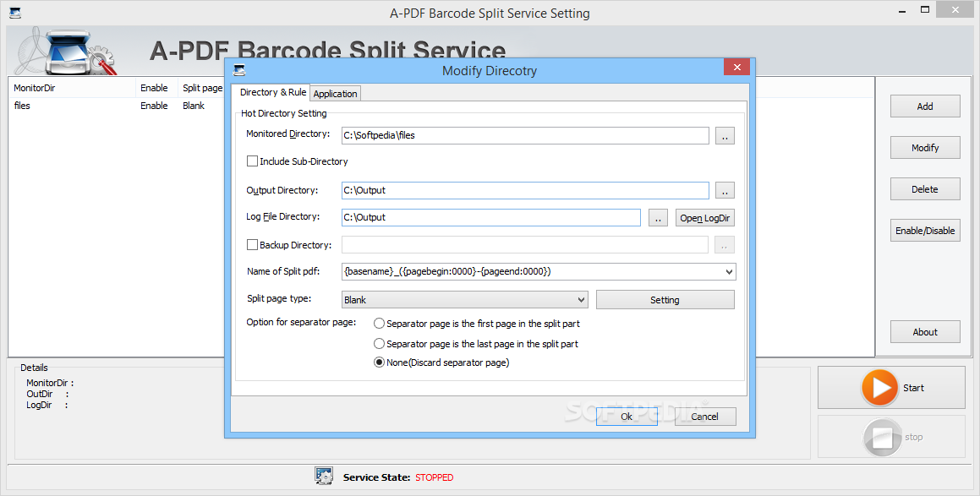Image resolution: width=980 pixels, height=496 pixels.
Task: Enable Include Sub-Directory checkbox
Action: pyautogui.click(x=253, y=161)
